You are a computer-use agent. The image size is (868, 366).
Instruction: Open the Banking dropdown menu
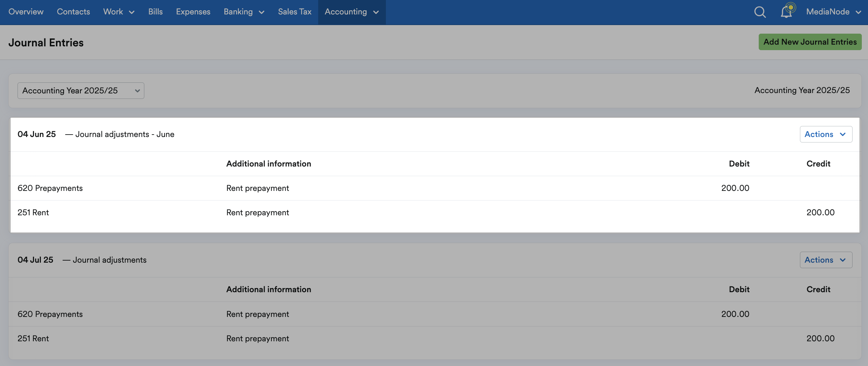tap(243, 12)
